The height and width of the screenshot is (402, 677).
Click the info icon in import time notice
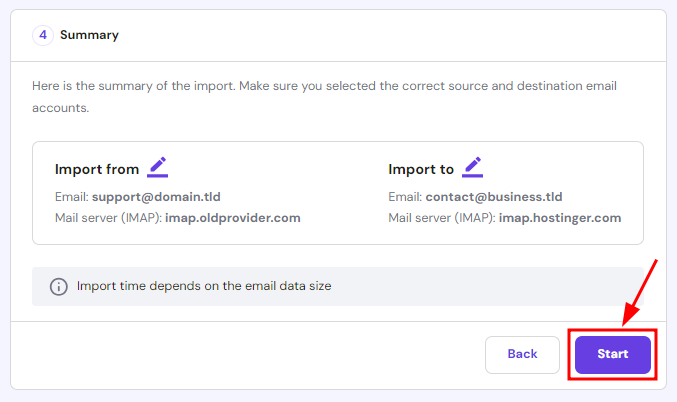click(58, 286)
